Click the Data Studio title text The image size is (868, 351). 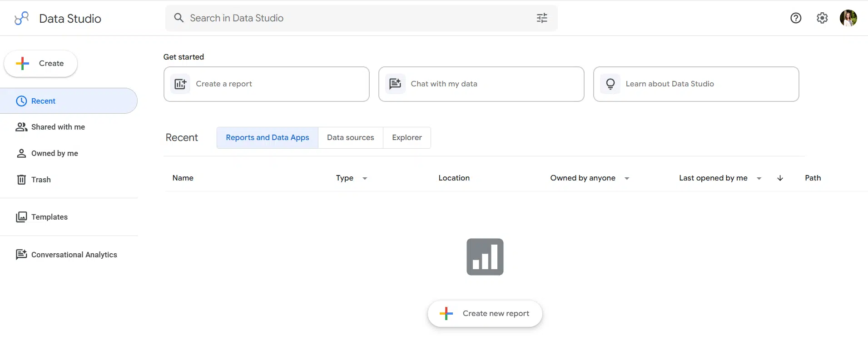(70, 19)
